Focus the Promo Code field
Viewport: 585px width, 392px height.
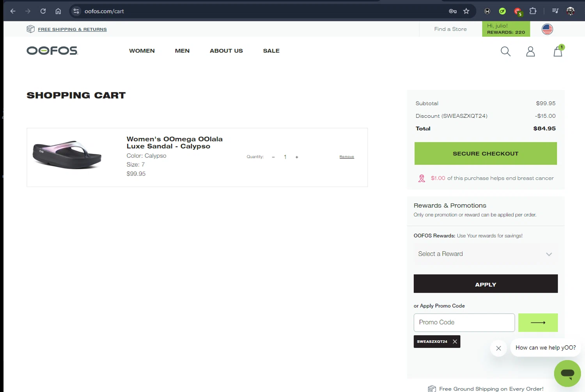pos(464,323)
